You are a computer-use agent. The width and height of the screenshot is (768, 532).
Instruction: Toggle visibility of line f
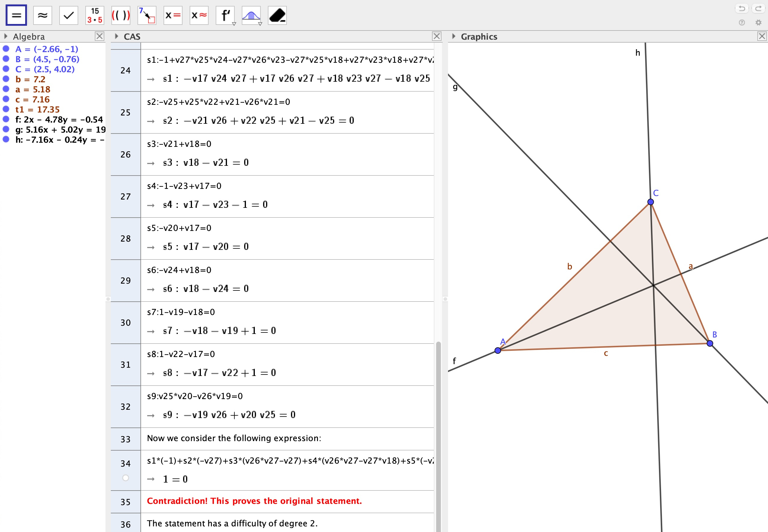tap(6, 119)
